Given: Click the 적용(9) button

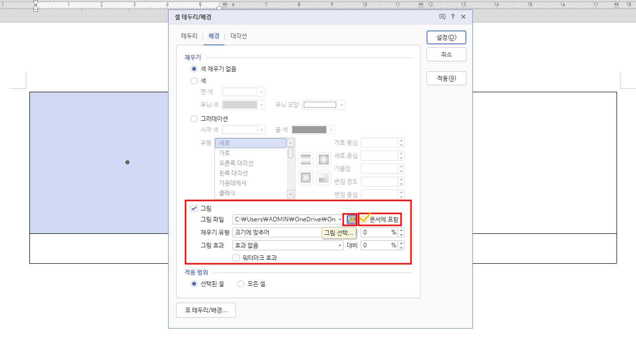Looking at the screenshot, I should click(x=446, y=78).
